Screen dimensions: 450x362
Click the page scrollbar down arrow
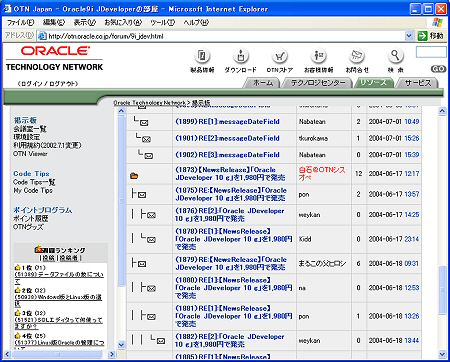[442, 354]
